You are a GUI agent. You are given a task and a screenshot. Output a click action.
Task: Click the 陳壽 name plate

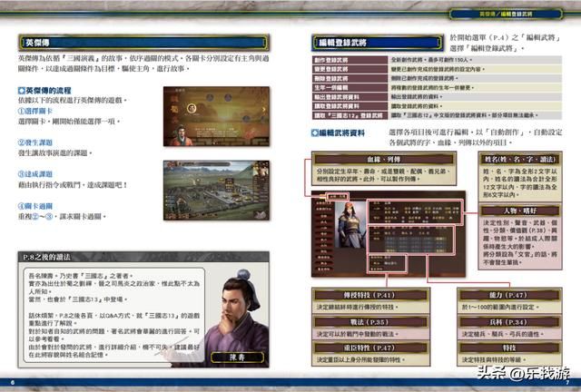[x=237, y=358]
